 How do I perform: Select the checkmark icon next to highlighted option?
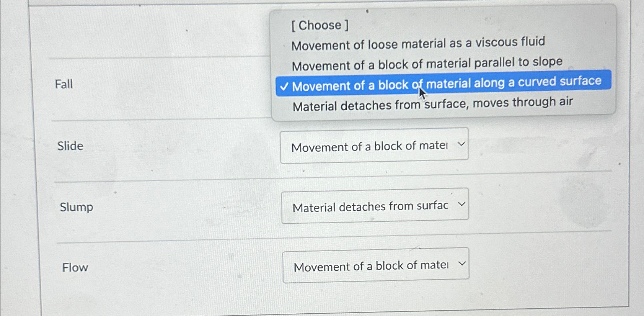pos(284,87)
